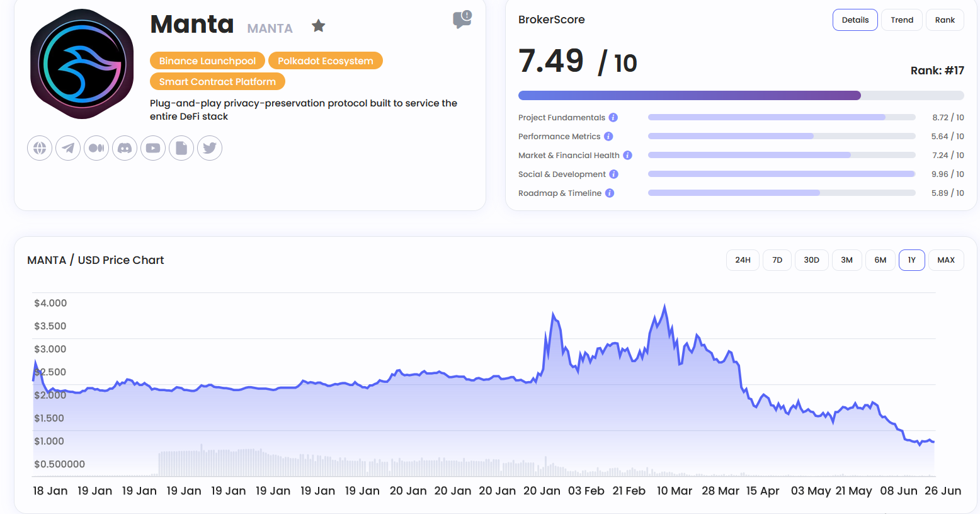Click the '9.96 / 10' score value
The width and height of the screenshot is (980, 514).
tap(948, 174)
